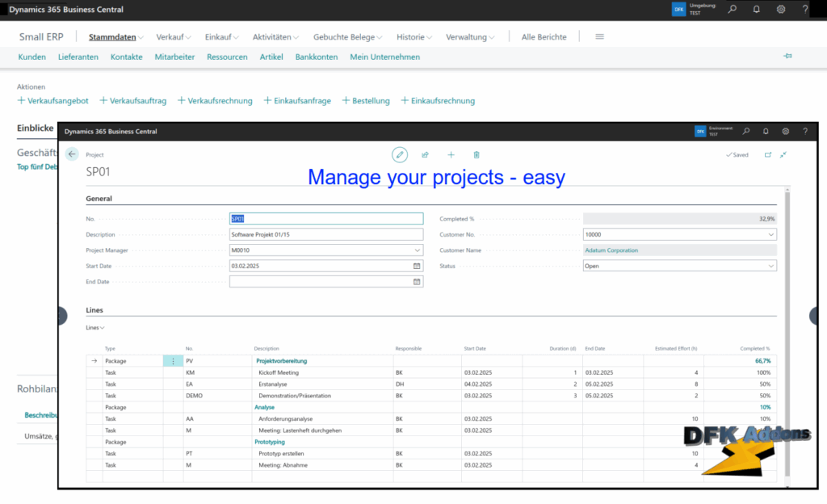Expand the Verwaltung menu
Image resolution: width=827 pixels, height=504 pixels.
click(471, 37)
